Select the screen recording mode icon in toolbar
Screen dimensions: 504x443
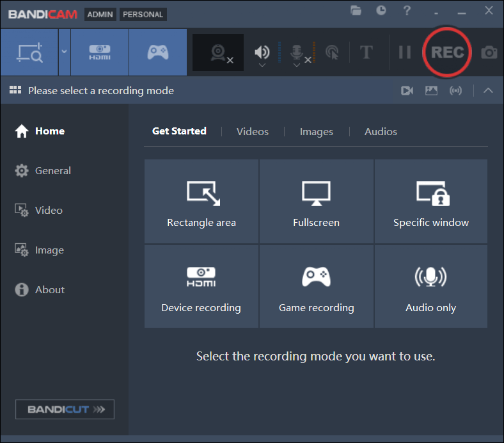[29, 52]
